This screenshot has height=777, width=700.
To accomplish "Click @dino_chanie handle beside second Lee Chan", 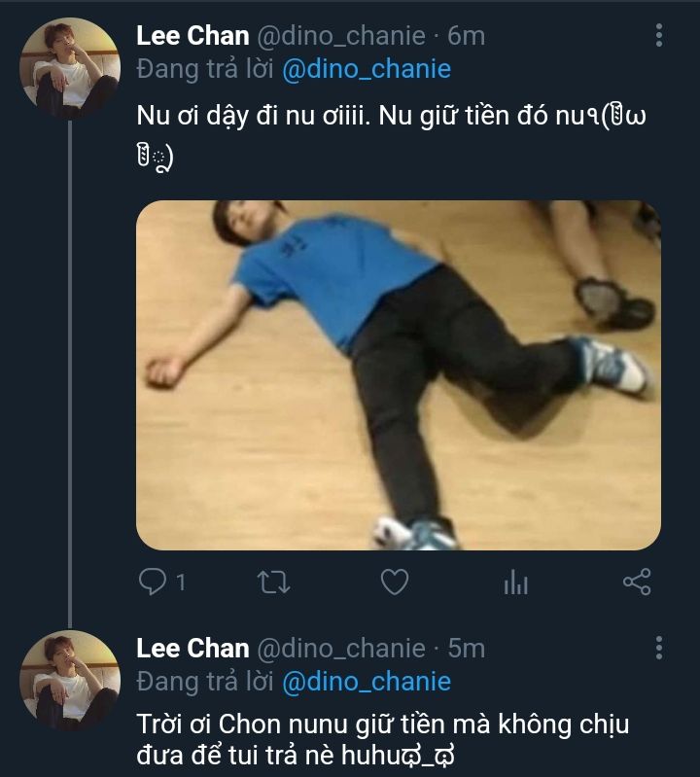I will click(340, 649).
